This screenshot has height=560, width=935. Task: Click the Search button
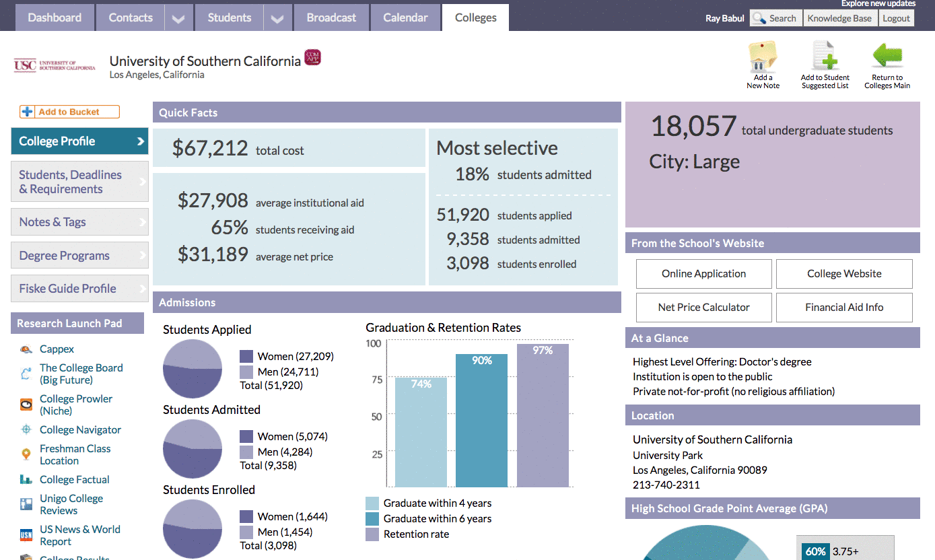pyautogui.click(x=776, y=19)
